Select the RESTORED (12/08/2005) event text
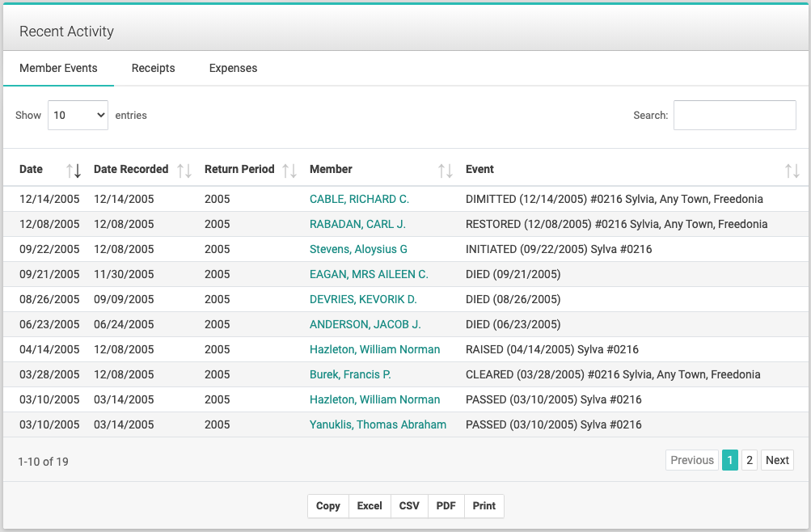Viewport: 811px width, 532px height. (x=616, y=225)
